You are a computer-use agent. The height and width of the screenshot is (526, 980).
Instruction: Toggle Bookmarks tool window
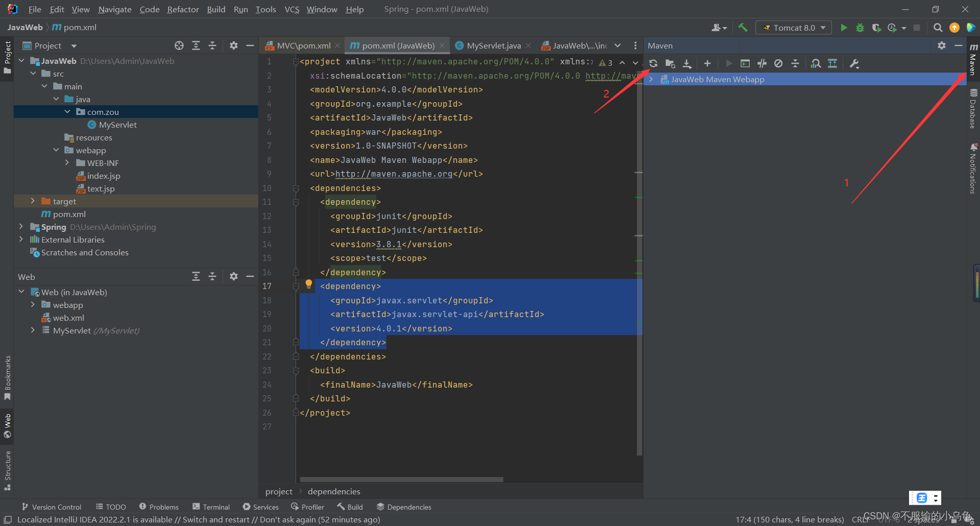[x=7, y=378]
